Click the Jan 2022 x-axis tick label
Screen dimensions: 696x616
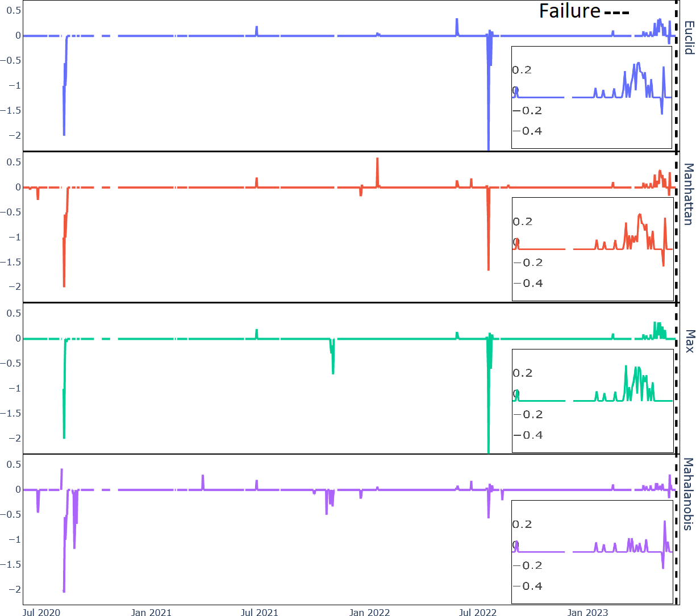pos(369,612)
